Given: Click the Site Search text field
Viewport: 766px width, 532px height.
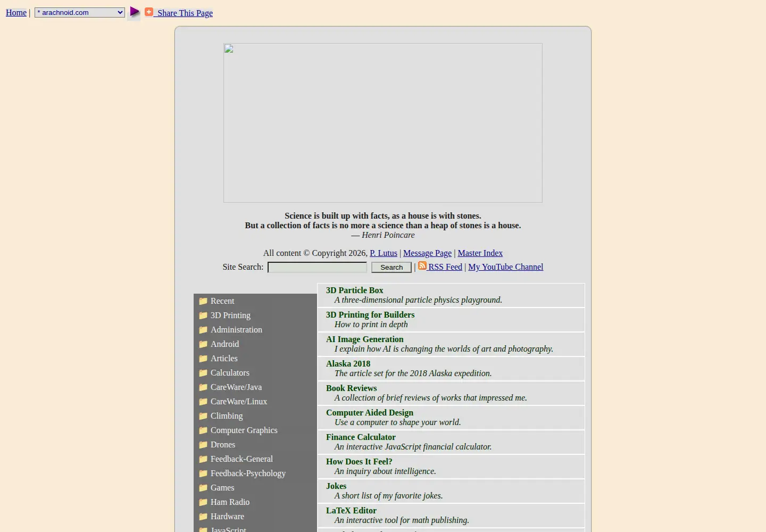Looking at the screenshot, I should [x=317, y=267].
